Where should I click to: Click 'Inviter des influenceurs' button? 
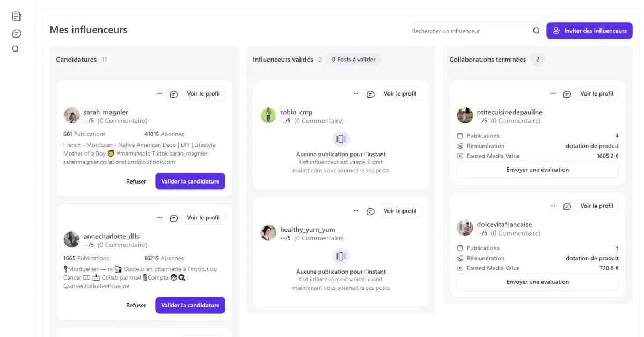pos(589,31)
